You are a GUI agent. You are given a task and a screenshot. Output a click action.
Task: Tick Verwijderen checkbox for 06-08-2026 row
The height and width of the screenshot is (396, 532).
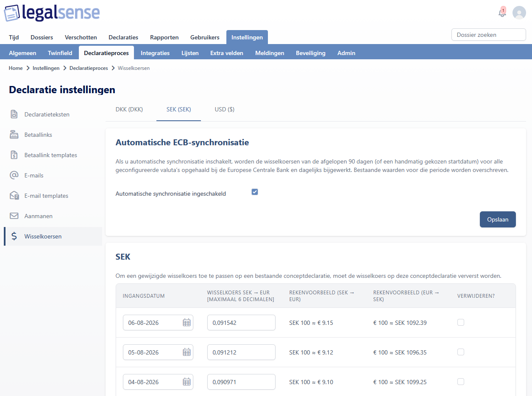click(x=461, y=322)
